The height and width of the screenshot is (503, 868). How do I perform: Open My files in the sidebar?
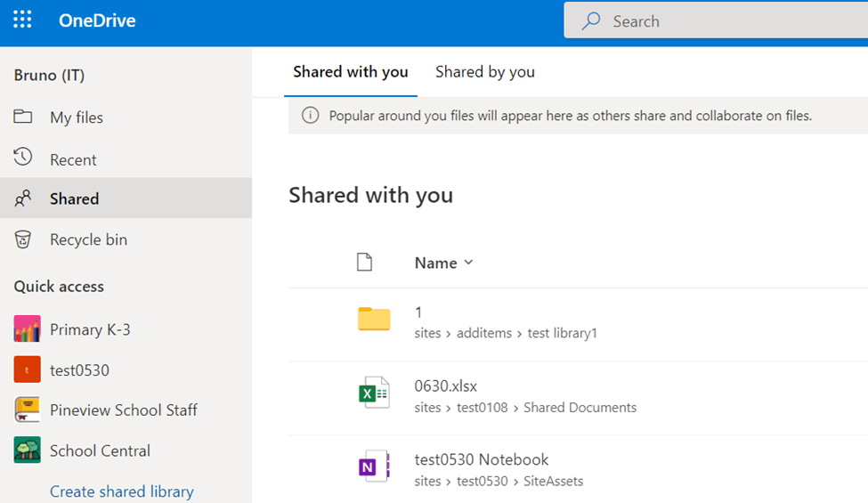coord(76,118)
